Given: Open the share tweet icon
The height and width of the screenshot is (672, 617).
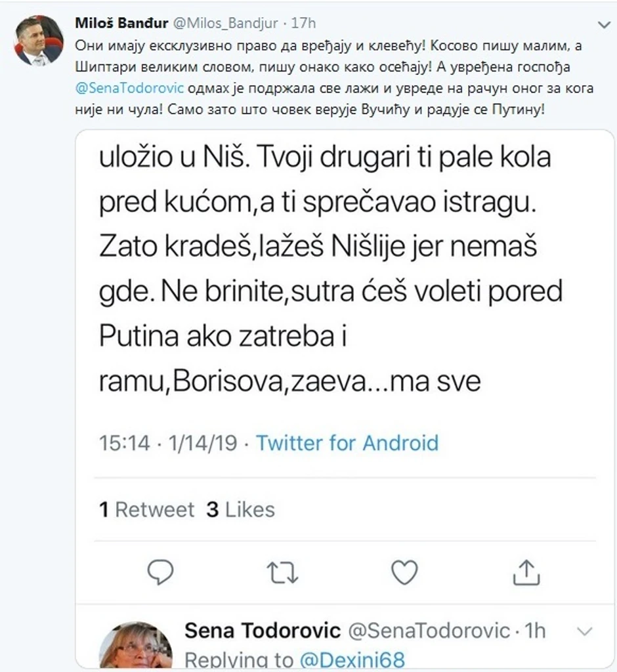Looking at the screenshot, I should pyautogui.click(x=527, y=572).
